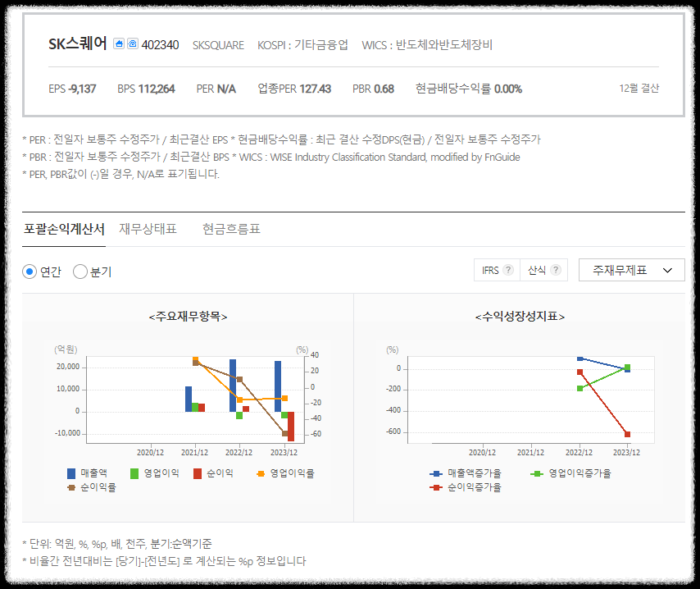
Task: Toggle the 매출액 legend swatch
Action: (71, 473)
